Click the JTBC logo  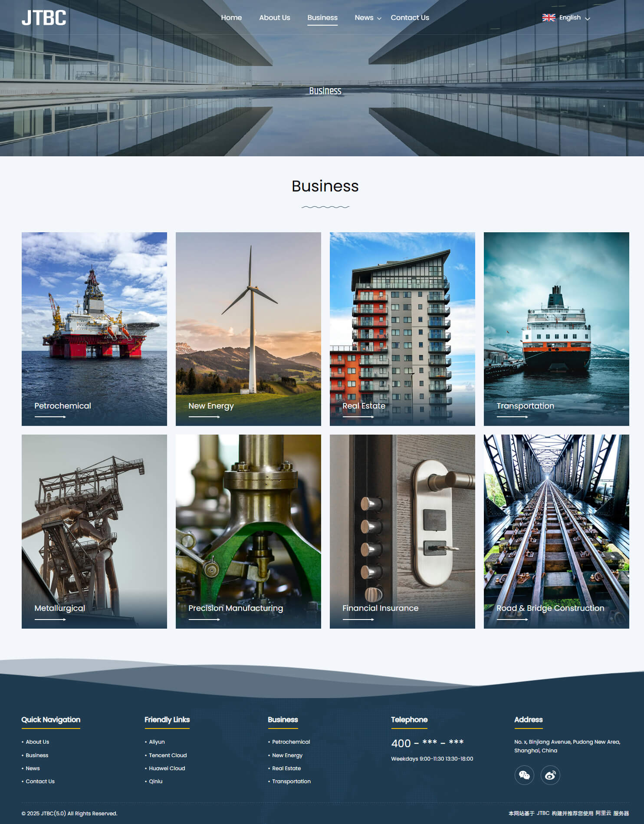[x=44, y=18]
